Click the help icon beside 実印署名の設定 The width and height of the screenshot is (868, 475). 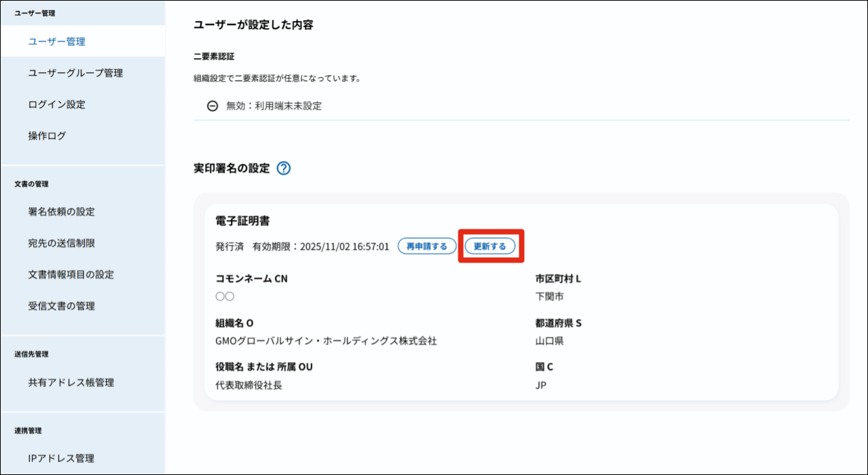[x=284, y=168]
